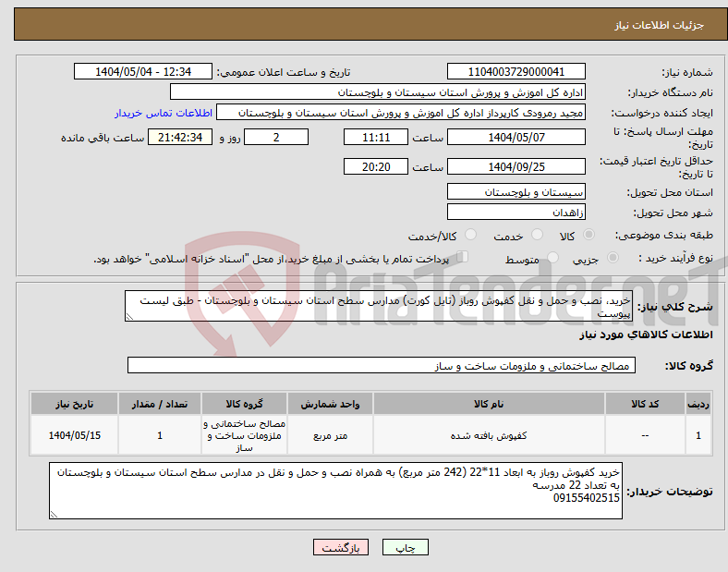Click the واحد شمارش column header
The width and height of the screenshot is (728, 572).
click(330, 404)
